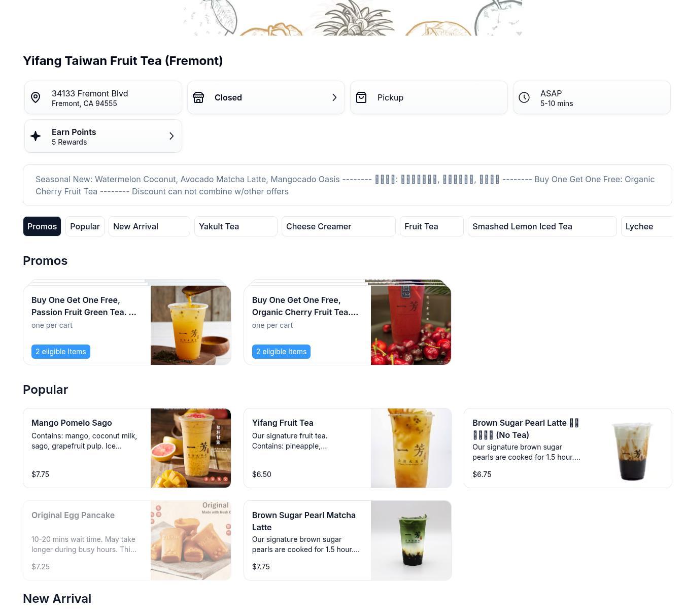Jump to the New Arrival tab
The image size is (685, 616).
(x=149, y=226)
